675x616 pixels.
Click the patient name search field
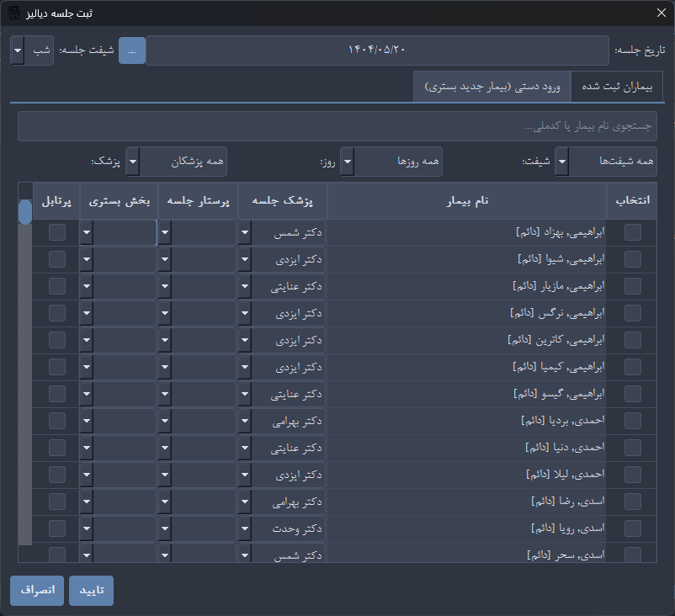pos(337,126)
